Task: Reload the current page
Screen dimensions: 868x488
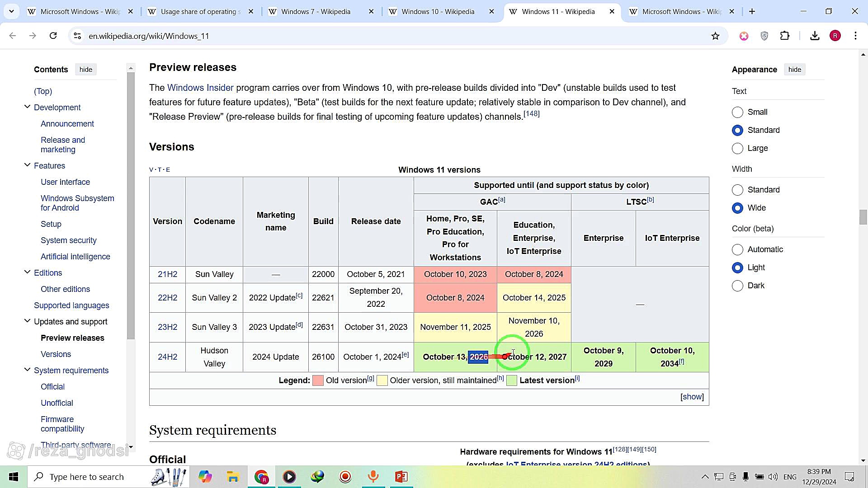Action: [x=53, y=36]
